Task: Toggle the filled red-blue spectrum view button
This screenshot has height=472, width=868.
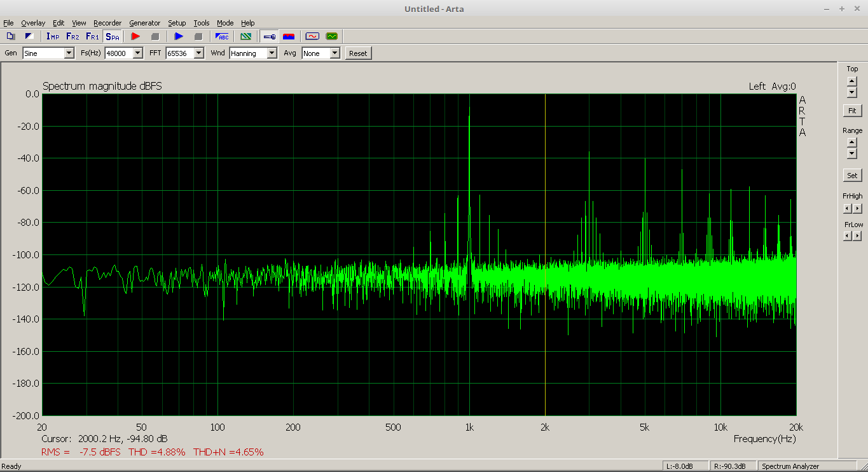Action: 289,36
